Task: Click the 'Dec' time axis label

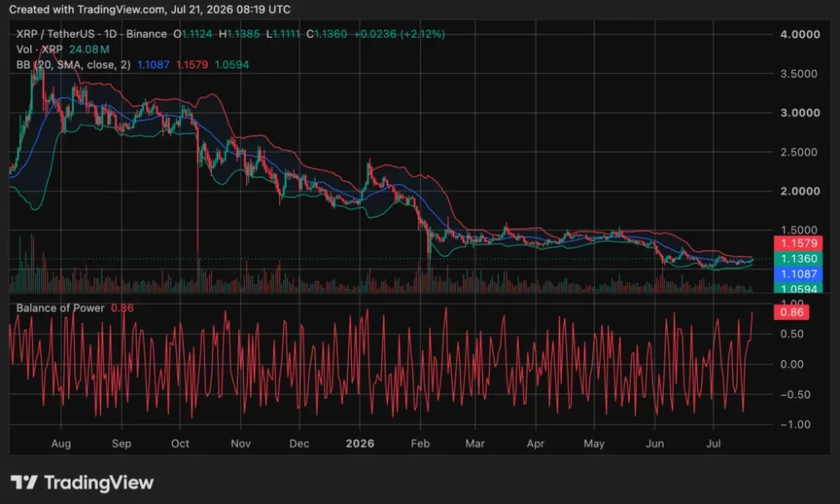Action: (299, 444)
